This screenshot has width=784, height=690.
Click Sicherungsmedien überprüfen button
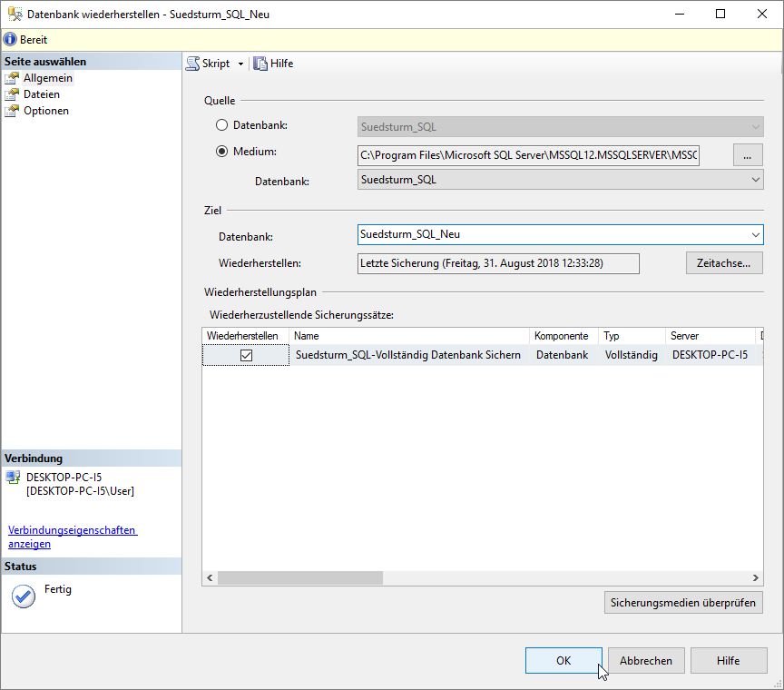pos(682,602)
